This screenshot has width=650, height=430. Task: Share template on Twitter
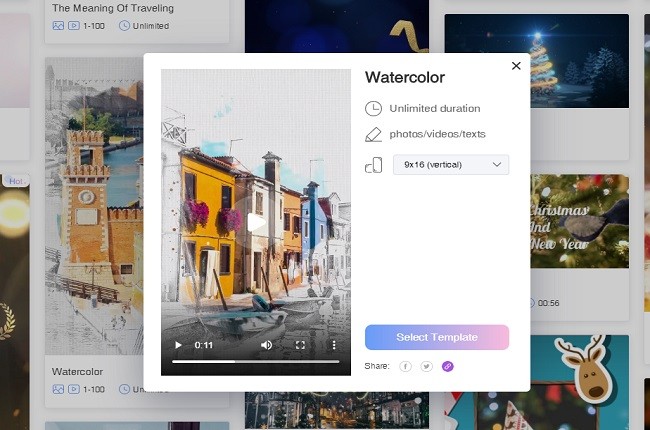coord(427,366)
